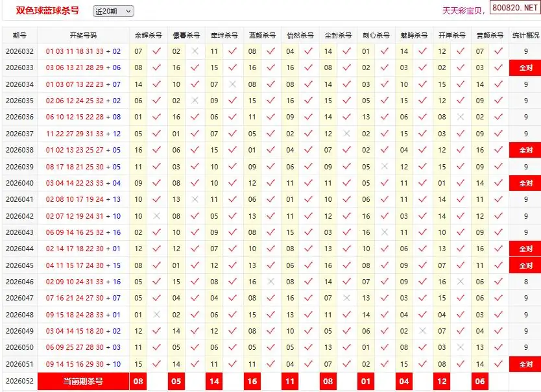The image size is (541, 392).
Task: Click gray X in 牵绊杀号 row 2026034
Action: 233,84
